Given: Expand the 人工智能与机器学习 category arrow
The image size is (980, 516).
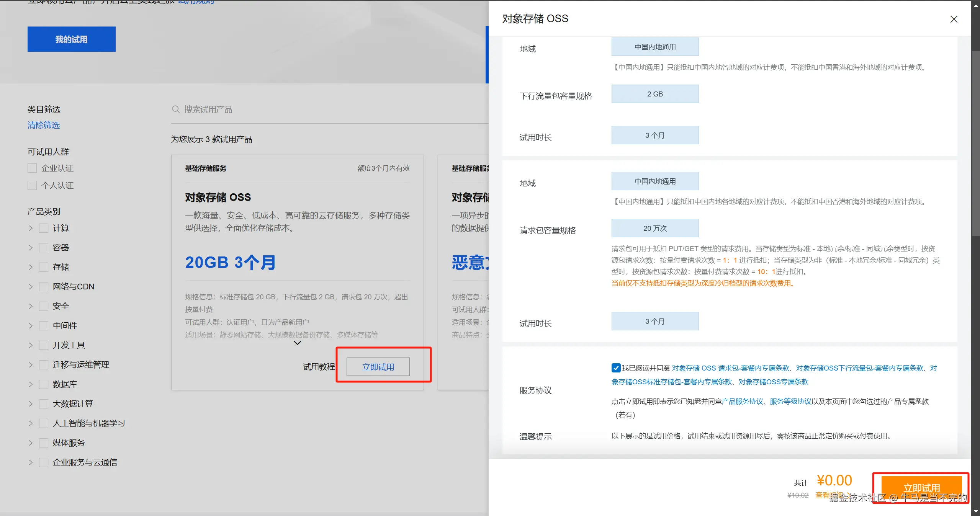Looking at the screenshot, I should click(31, 423).
